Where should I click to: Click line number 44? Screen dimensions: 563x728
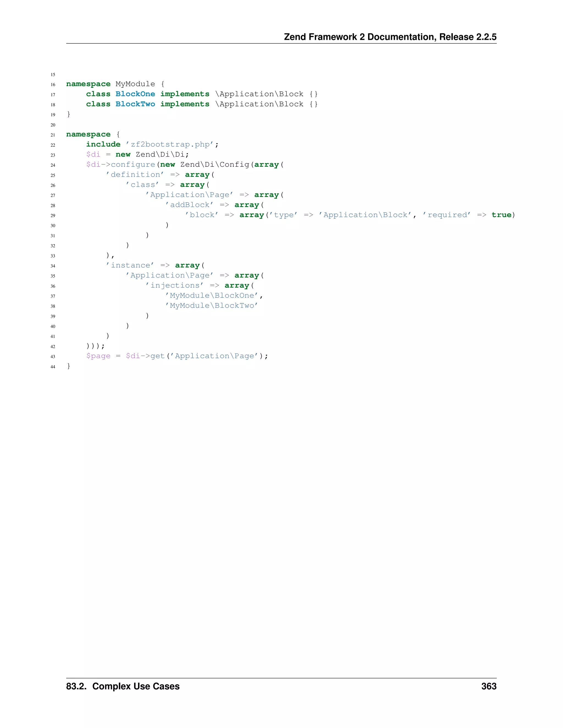[x=53, y=367]
